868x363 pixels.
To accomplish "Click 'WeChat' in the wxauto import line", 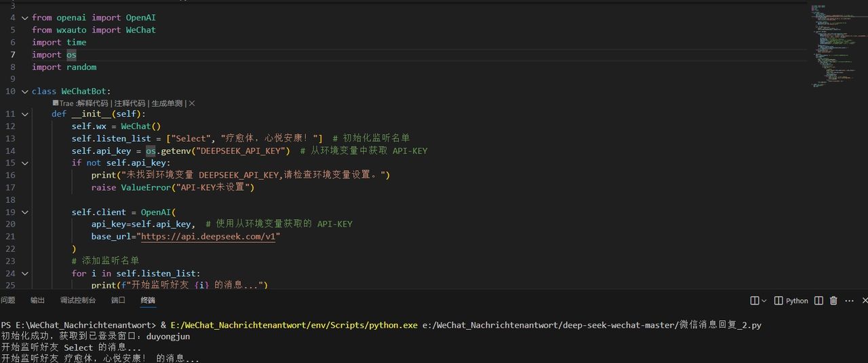I will point(140,30).
